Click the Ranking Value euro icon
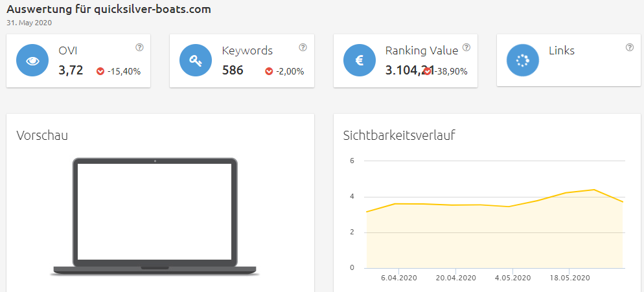The height and width of the screenshot is (292, 644). (360, 60)
